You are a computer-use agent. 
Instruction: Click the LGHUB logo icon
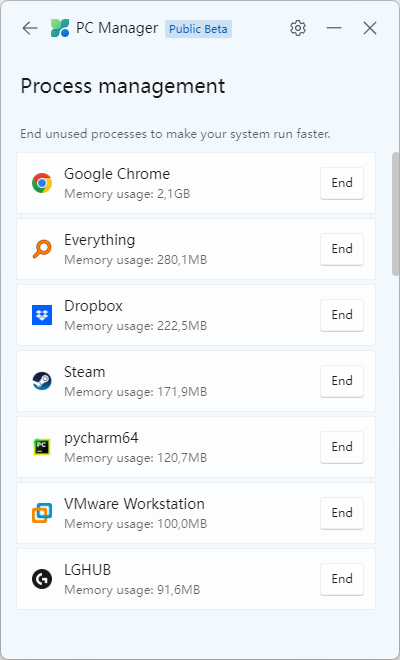tap(42, 579)
